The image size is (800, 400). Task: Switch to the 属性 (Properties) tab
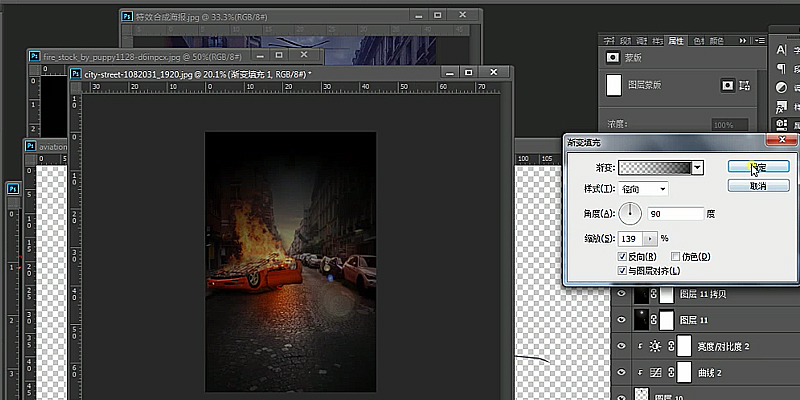point(676,41)
